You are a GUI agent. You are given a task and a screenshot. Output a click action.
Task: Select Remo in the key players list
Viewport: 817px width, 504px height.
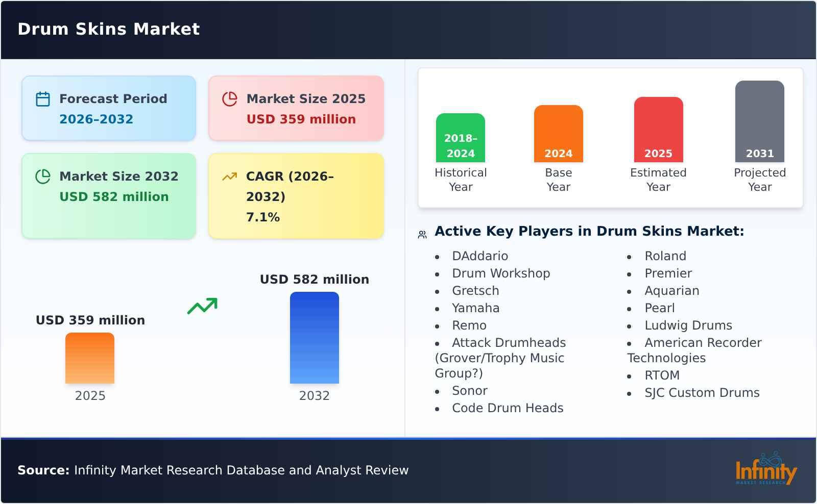pos(469,325)
